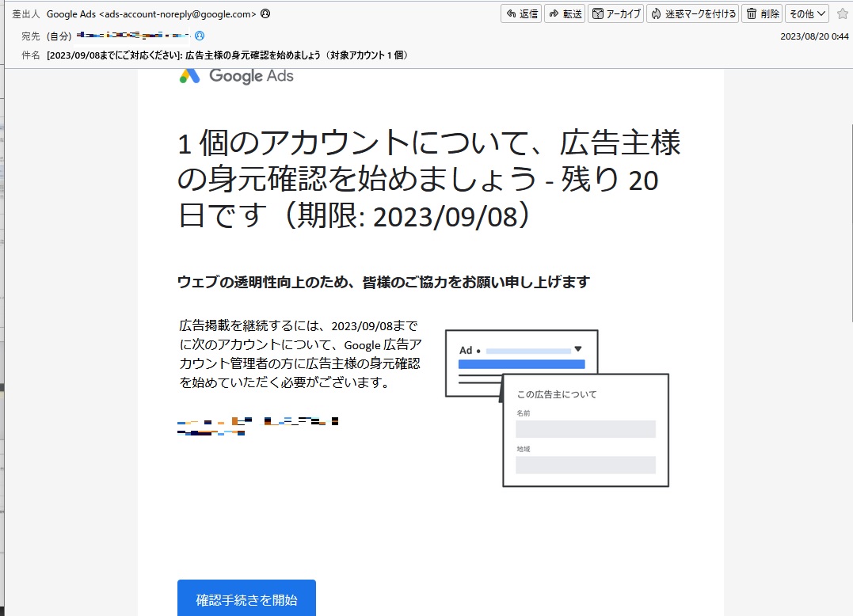Click the この広告主について info card image
Image resolution: width=853 pixels, height=616 pixels.
tap(585, 430)
